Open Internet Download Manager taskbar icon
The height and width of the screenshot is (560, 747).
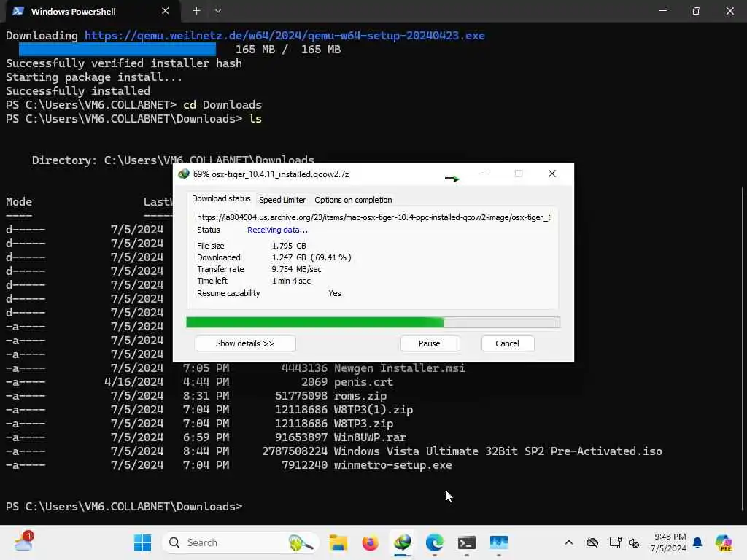403,542
